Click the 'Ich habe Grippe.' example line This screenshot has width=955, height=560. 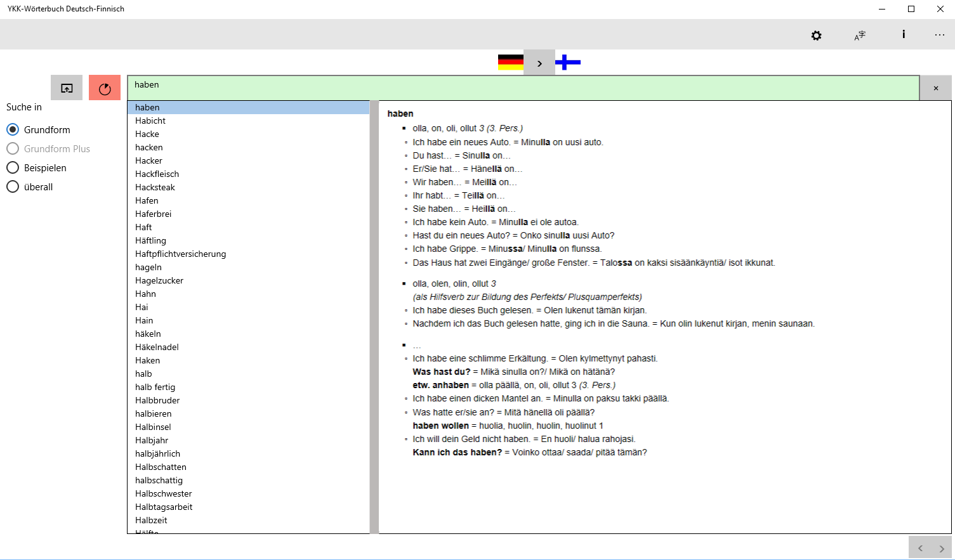point(506,249)
